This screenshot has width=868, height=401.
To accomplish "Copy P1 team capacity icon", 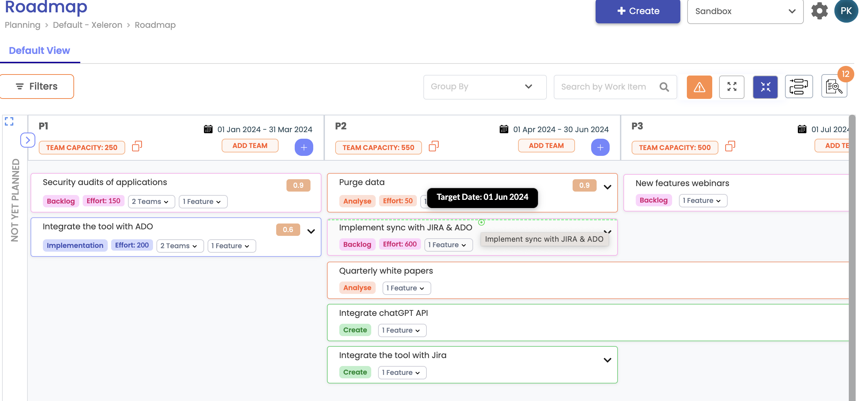I will coord(137,147).
